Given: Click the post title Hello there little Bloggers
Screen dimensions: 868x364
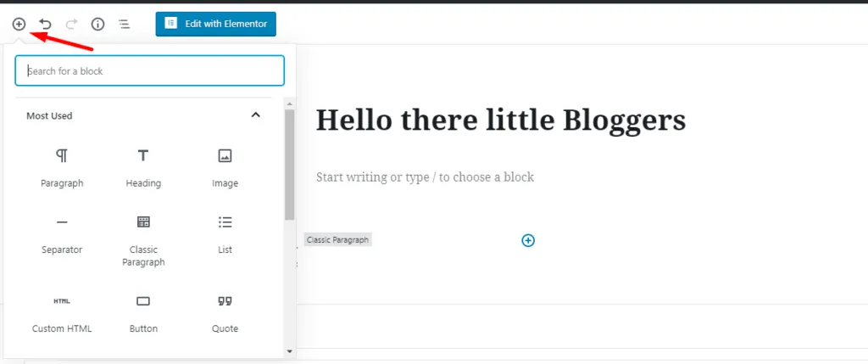Looking at the screenshot, I should [500, 120].
